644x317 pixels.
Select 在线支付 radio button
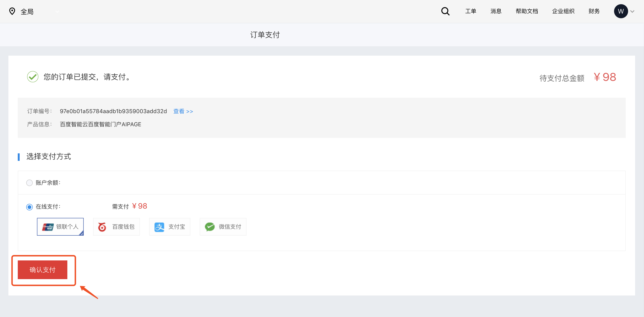pyautogui.click(x=29, y=207)
